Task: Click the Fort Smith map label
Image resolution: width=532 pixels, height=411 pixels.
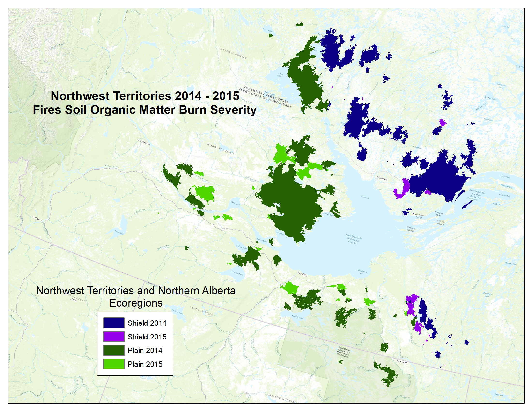Action: [402, 362]
